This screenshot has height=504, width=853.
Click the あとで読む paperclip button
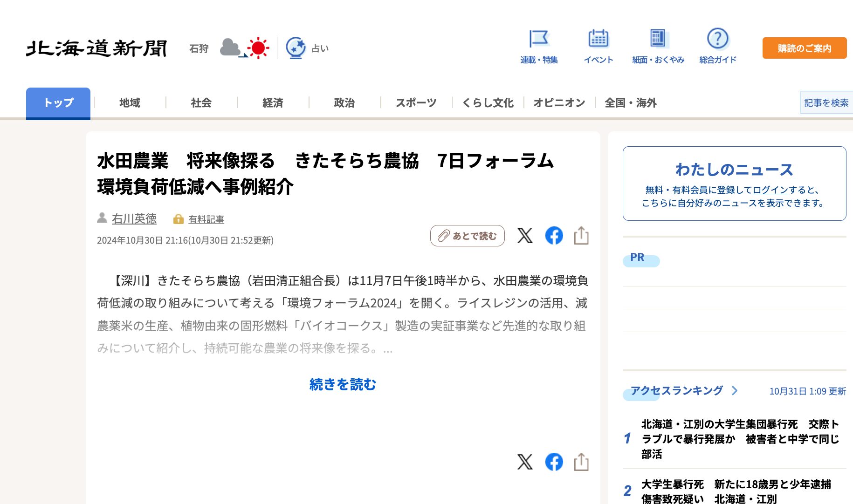click(x=467, y=236)
